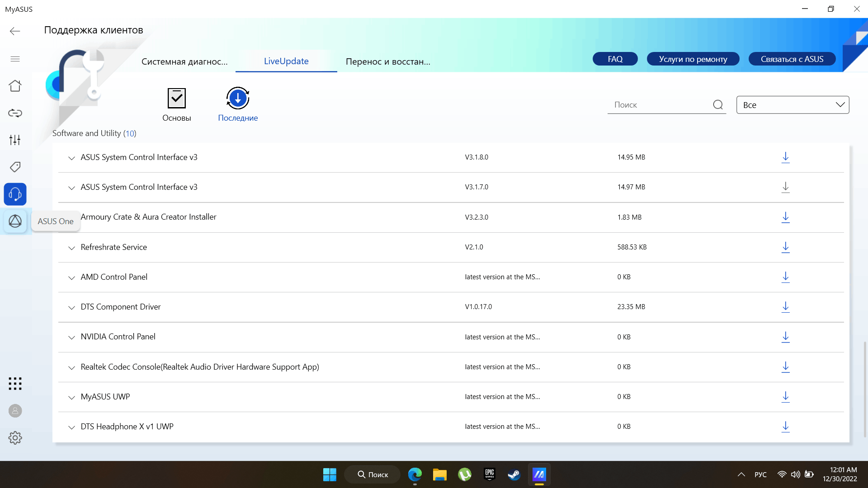Open the Home page icon in sidebar
Viewport: 868px width, 488px height.
tap(15, 86)
